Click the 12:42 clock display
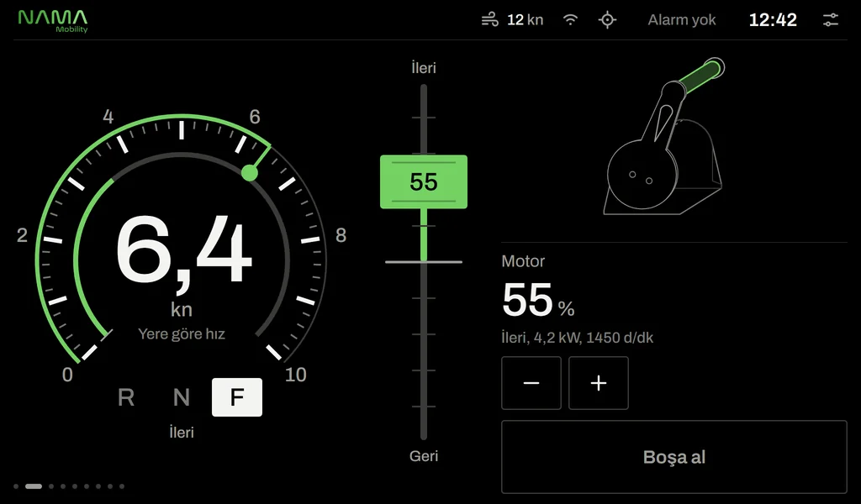 click(773, 20)
